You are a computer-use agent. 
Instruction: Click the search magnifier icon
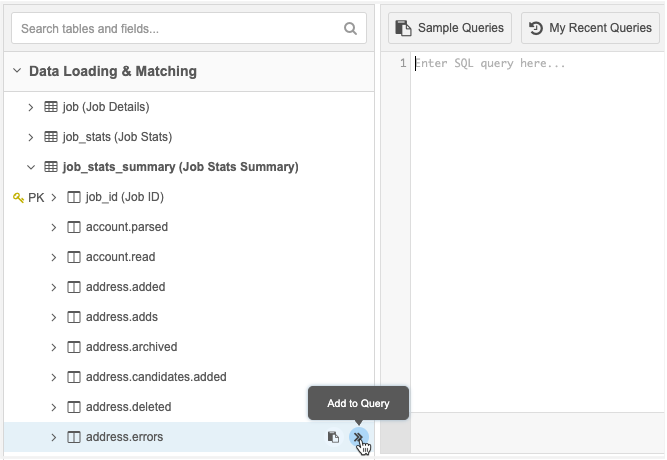[x=350, y=29]
